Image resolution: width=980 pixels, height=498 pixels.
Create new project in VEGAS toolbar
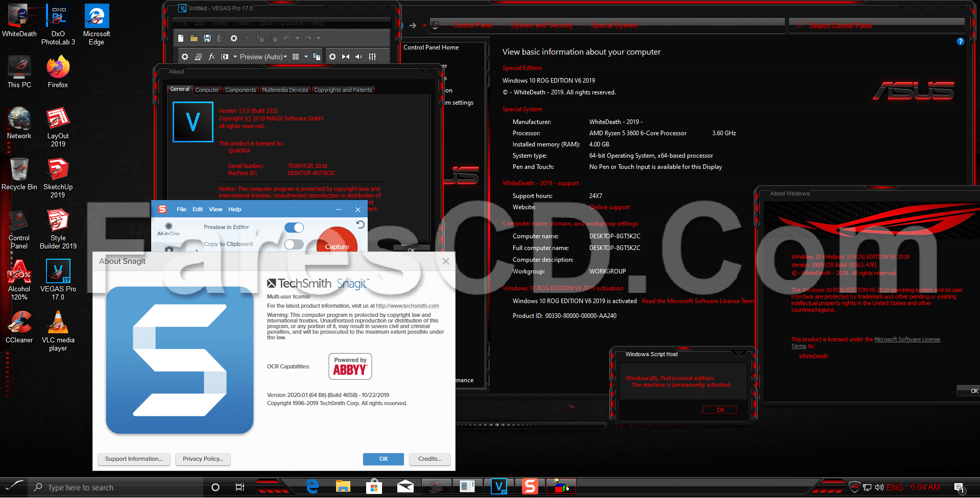coord(181,38)
